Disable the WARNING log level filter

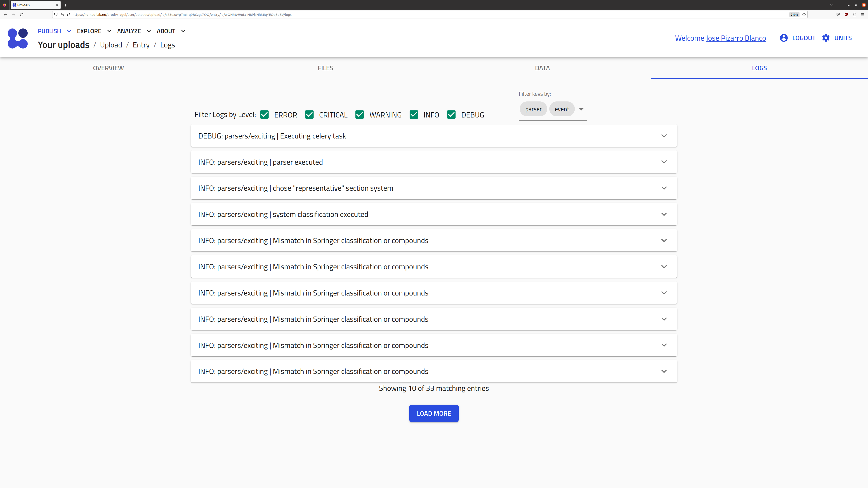coord(359,114)
